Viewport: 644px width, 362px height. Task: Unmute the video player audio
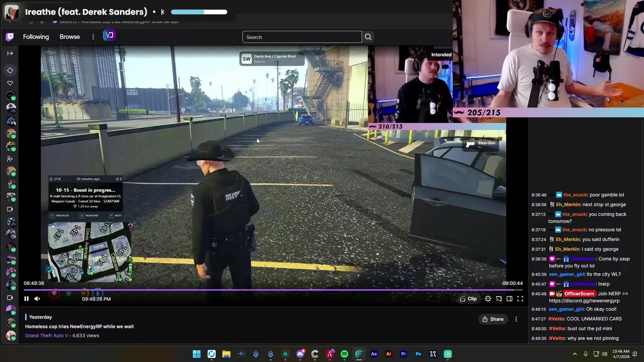point(37,299)
